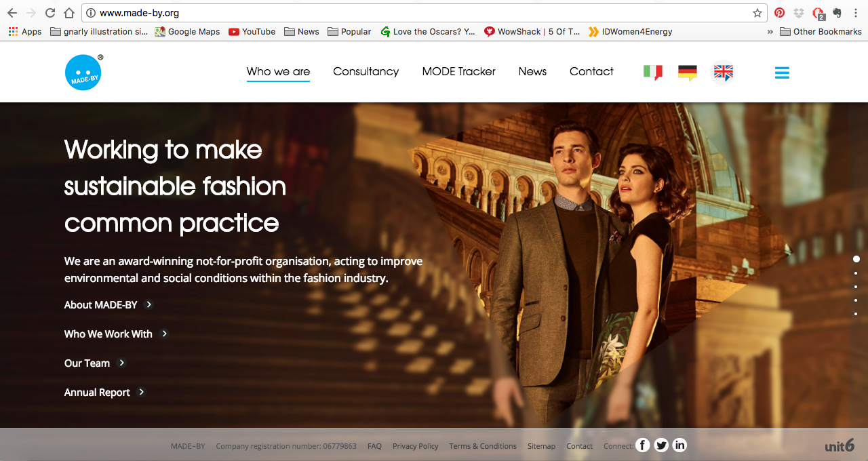Switch site language to Italian flag

point(652,73)
